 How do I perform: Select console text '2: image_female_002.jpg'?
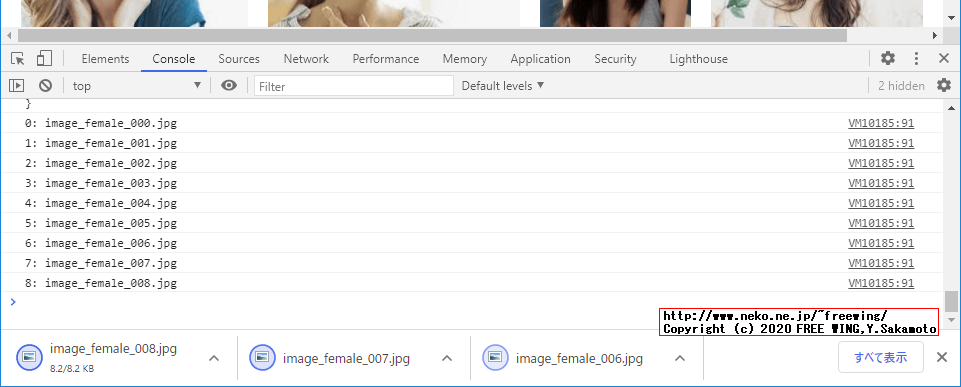[x=101, y=163]
